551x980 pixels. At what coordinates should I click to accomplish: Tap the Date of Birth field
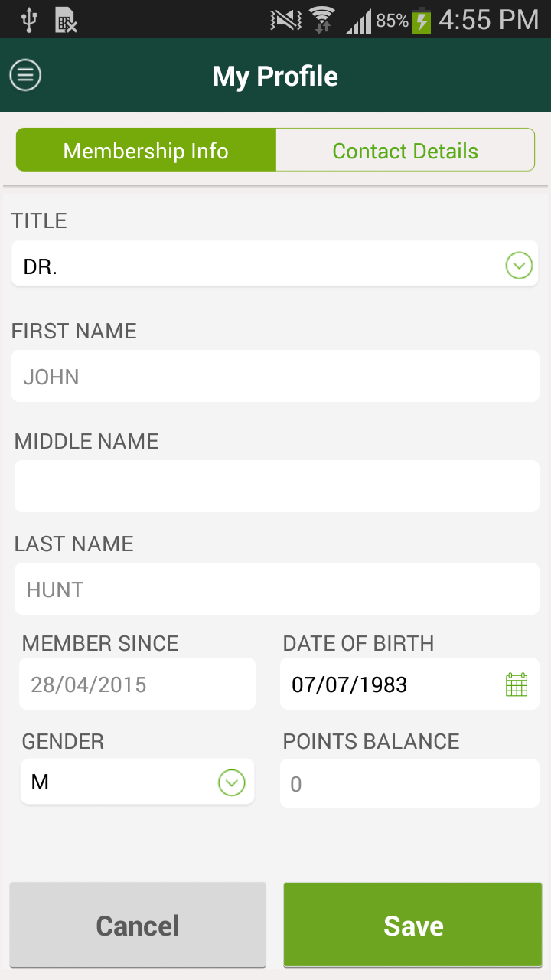[390, 684]
